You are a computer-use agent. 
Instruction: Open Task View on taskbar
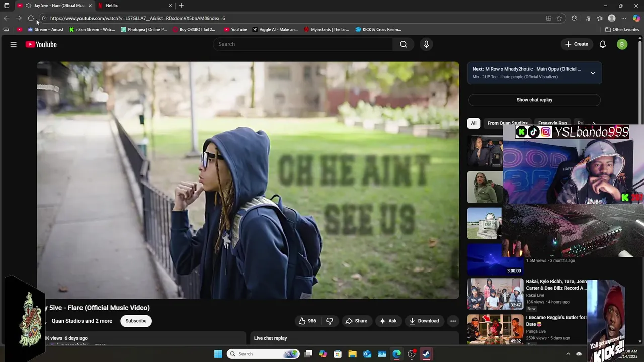[308, 354]
